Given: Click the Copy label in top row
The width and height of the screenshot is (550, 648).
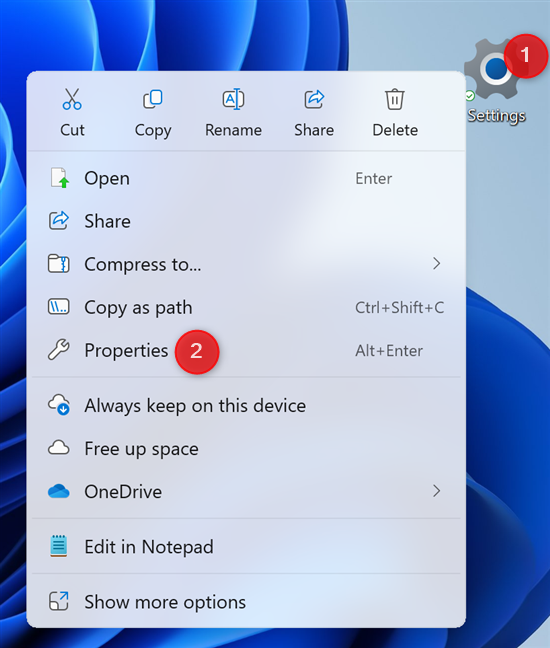Looking at the screenshot, I should 153,131.
